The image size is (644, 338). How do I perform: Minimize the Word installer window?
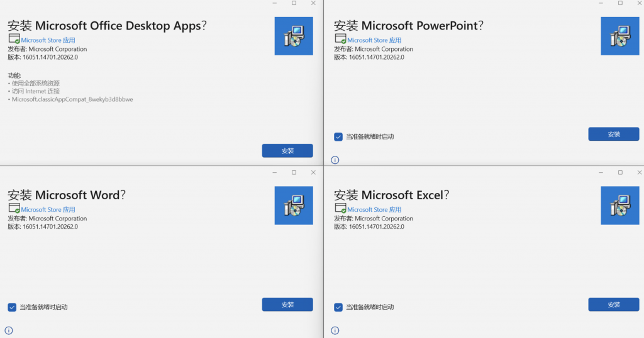(274, 173)
